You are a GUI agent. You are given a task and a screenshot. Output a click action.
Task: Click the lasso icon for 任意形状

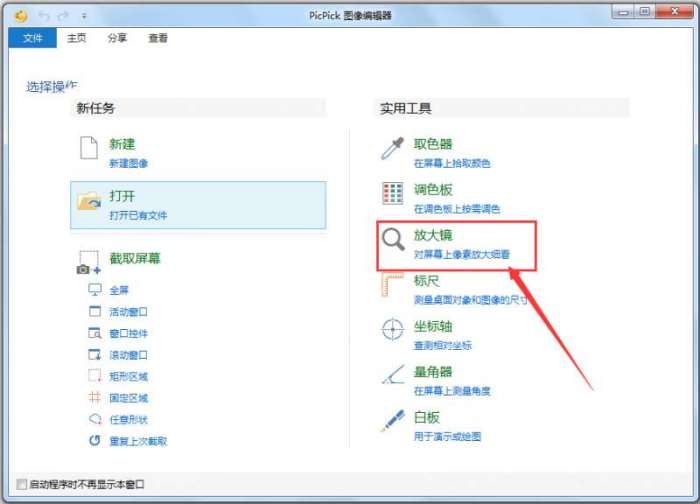click(x=95, y=419)
